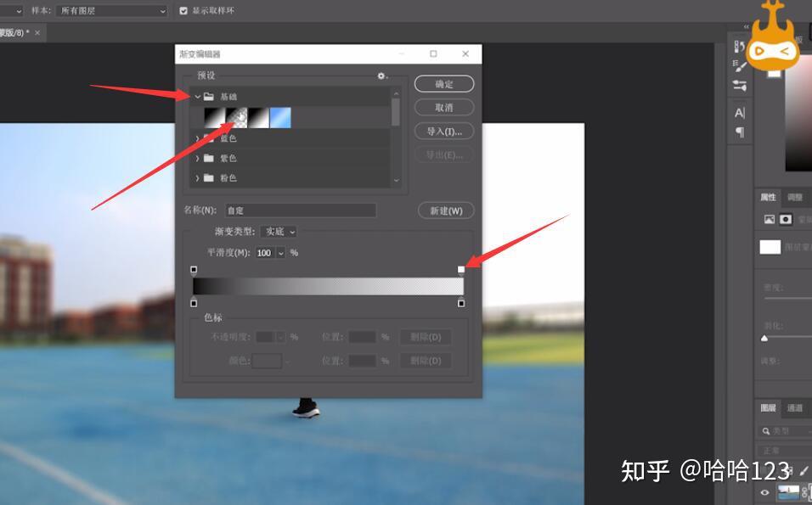
Task: Open the Character panel icon
Action: 740,112
